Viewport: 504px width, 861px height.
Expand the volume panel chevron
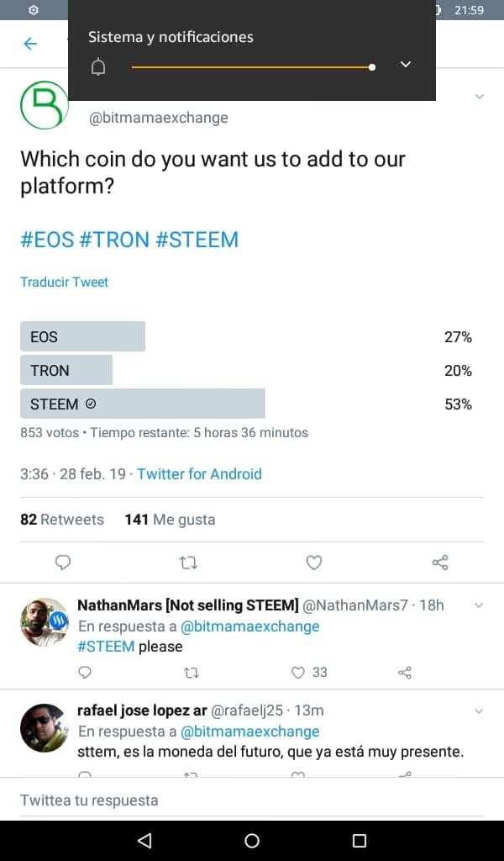[405, 64]
